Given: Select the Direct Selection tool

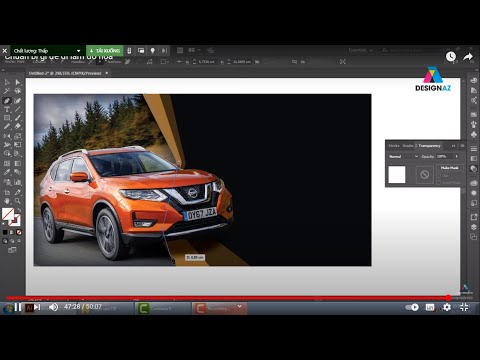Looking at the screenshot, I should point(18,82).
